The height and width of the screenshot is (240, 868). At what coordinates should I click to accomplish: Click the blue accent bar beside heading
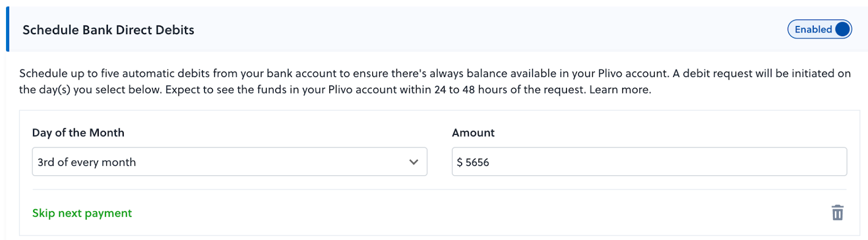[x=8, y=29]
